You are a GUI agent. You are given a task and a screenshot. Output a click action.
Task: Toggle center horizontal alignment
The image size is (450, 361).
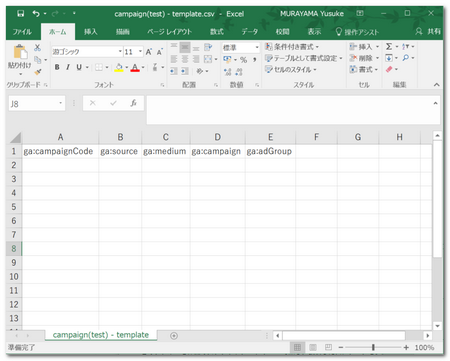pyautogui.click(x=185, y=59)
